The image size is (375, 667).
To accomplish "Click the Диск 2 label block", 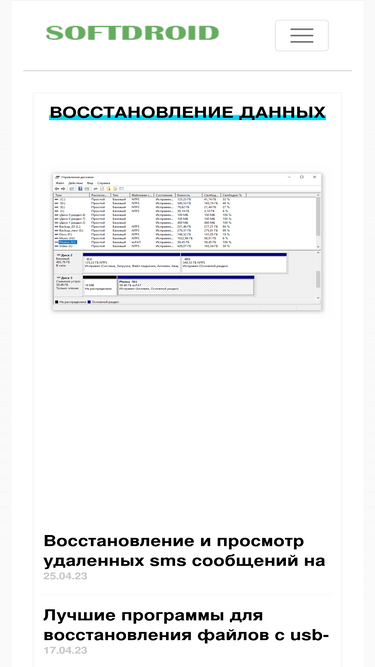I will (68, 263).
